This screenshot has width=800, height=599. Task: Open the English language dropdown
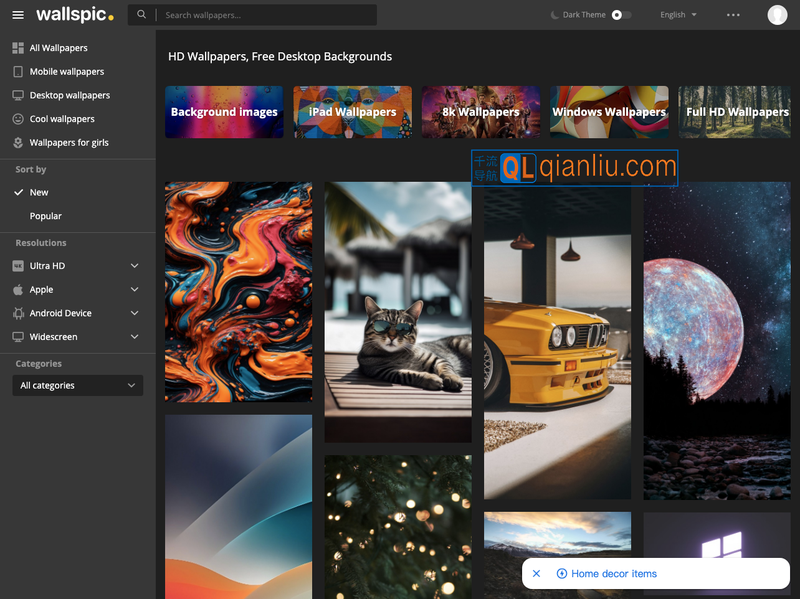[679, 15]
